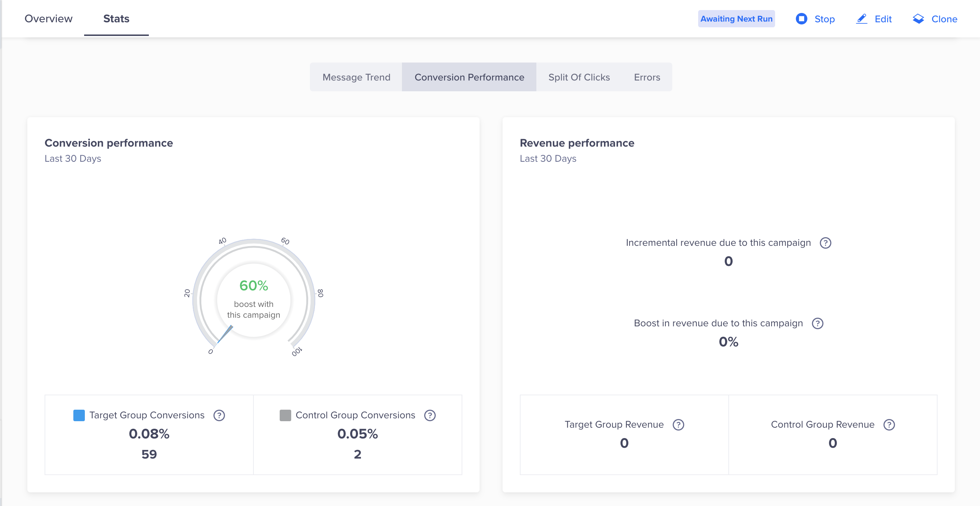This screenshot has width=980, height=506.
Task: Click the 0.08% target conversion value
Action: pos(149,434)
